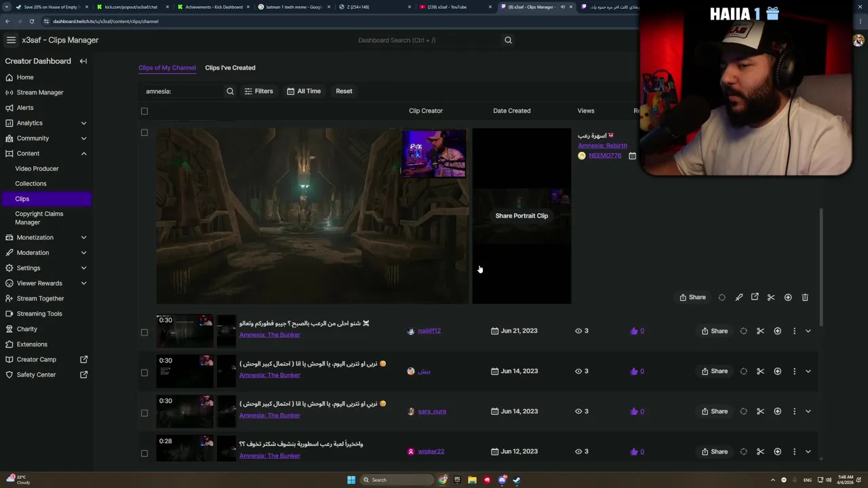Click the Dashboard Search magnifier icon
The image size is (868, 488).
(508, 40)
